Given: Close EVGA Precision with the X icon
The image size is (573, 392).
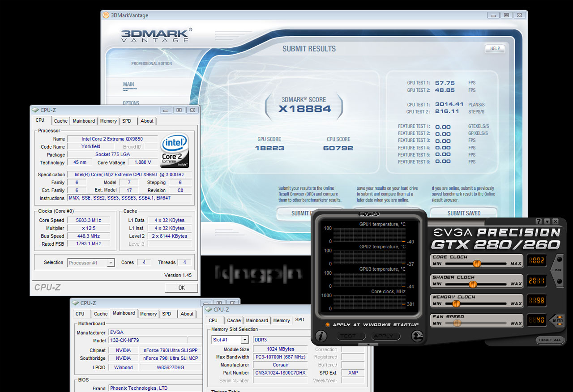Looking at the screenshot, I should pos(555,221).
